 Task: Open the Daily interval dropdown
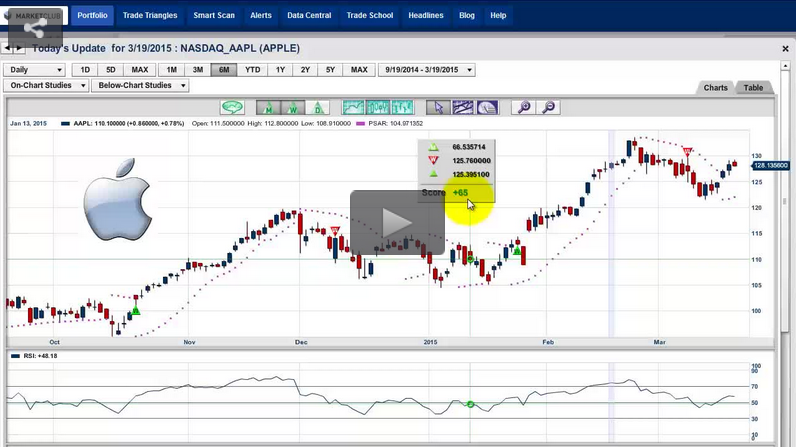35,70
